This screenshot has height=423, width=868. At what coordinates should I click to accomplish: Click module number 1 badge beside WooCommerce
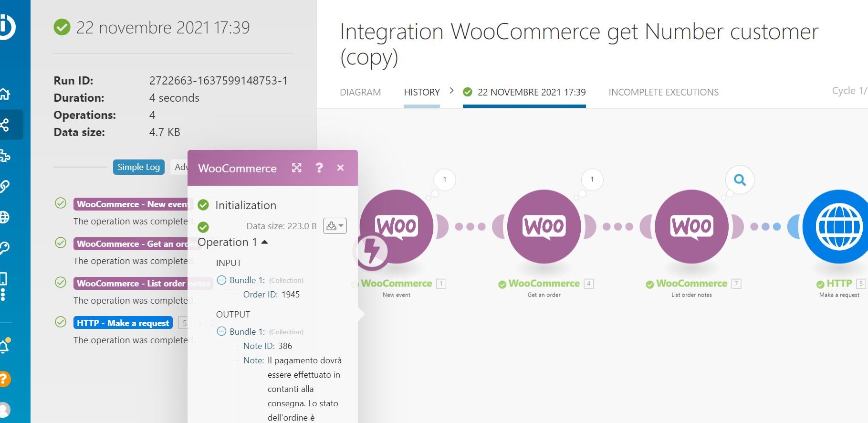441,284
